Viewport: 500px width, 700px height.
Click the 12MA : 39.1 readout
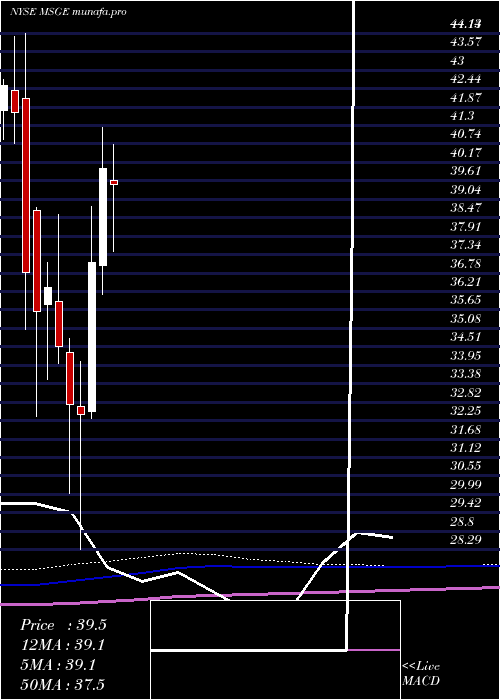click(63, 645)
